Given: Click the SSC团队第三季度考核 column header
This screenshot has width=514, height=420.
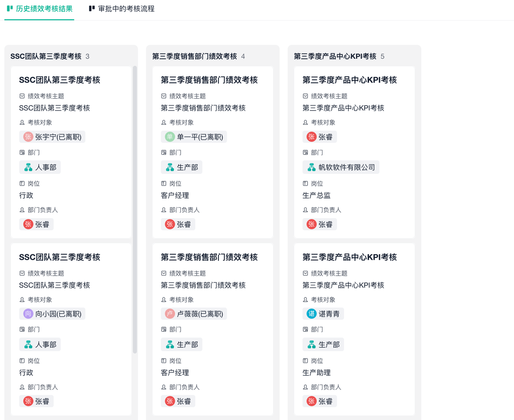Looking at the screenshot, I should tap(46, 56).
